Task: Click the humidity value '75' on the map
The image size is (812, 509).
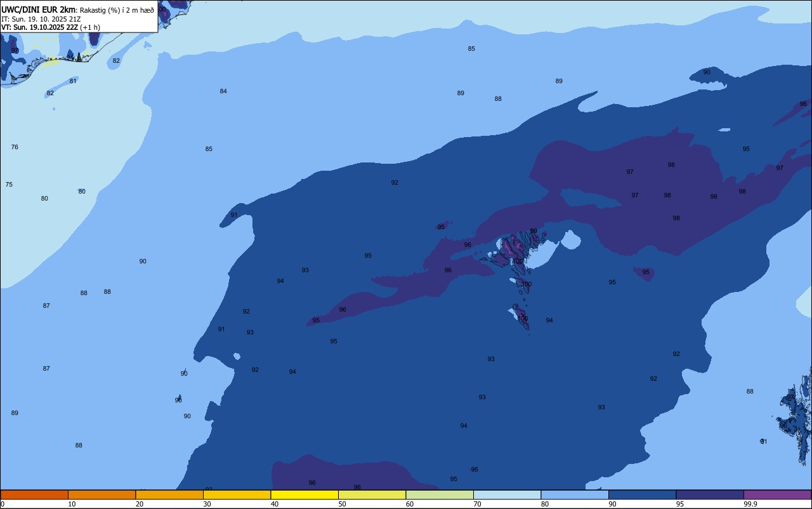Action: click(x=9, y=185)
